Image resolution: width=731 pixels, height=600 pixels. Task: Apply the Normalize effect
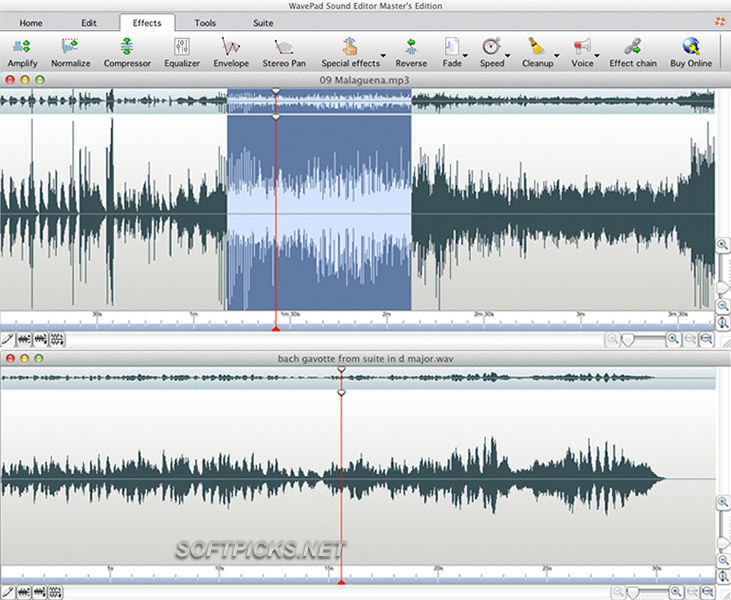[x=70, y=53]
